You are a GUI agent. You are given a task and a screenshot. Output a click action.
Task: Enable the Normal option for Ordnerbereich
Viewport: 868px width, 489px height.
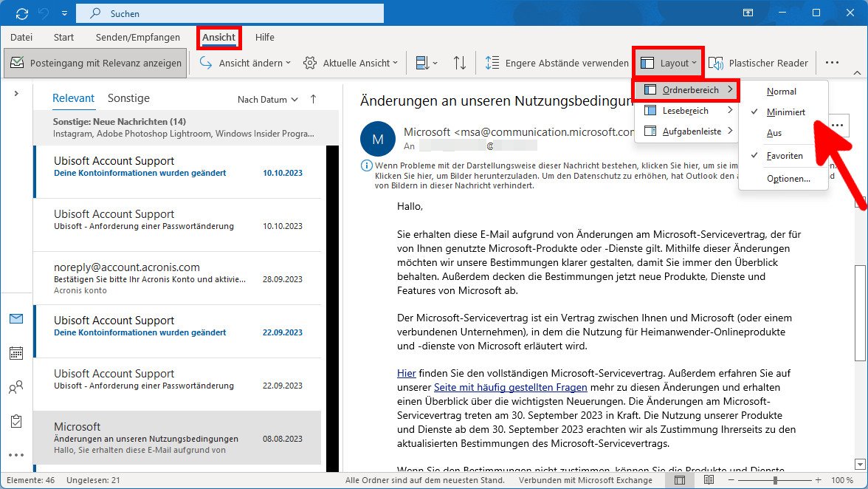784,91
